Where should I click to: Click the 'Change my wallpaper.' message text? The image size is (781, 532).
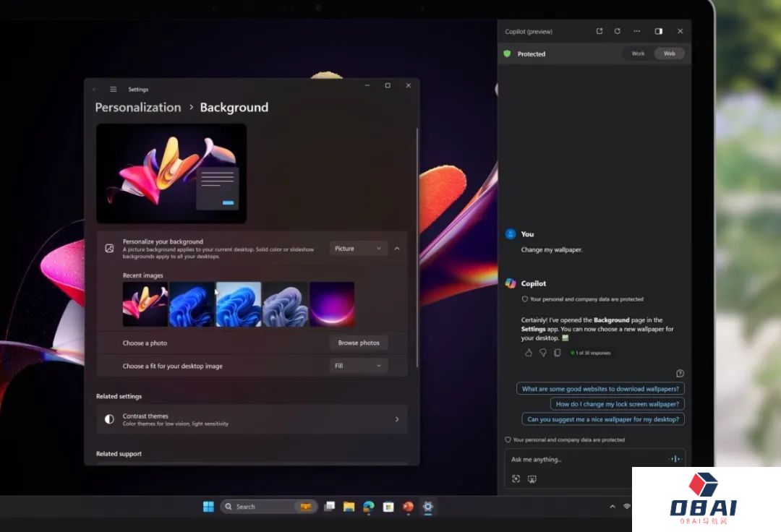coord(551,250)
